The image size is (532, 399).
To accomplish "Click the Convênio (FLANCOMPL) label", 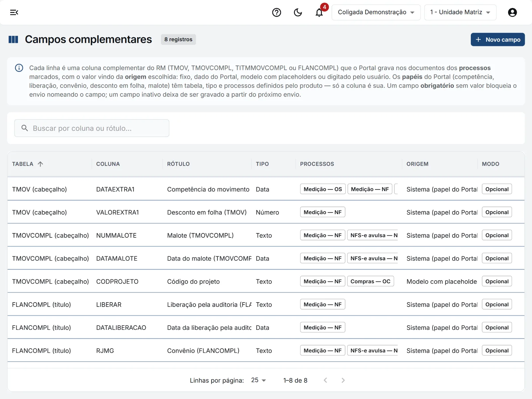I will 203,350.
